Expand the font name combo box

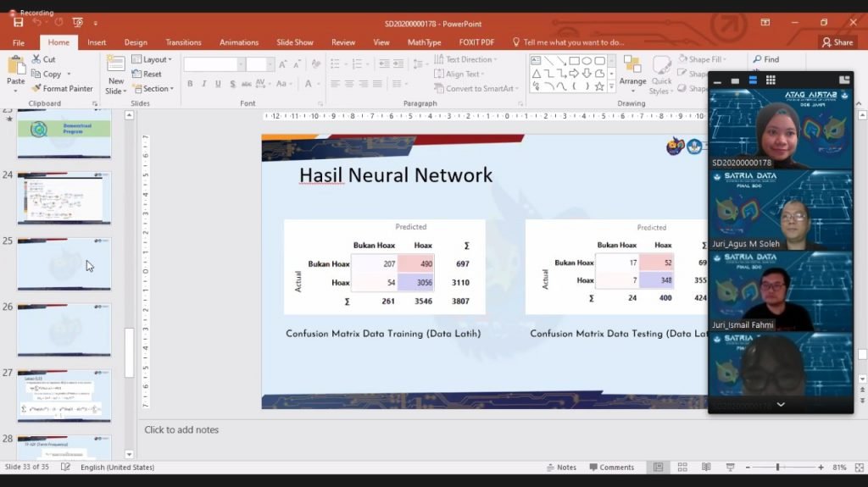coord(240,64)
